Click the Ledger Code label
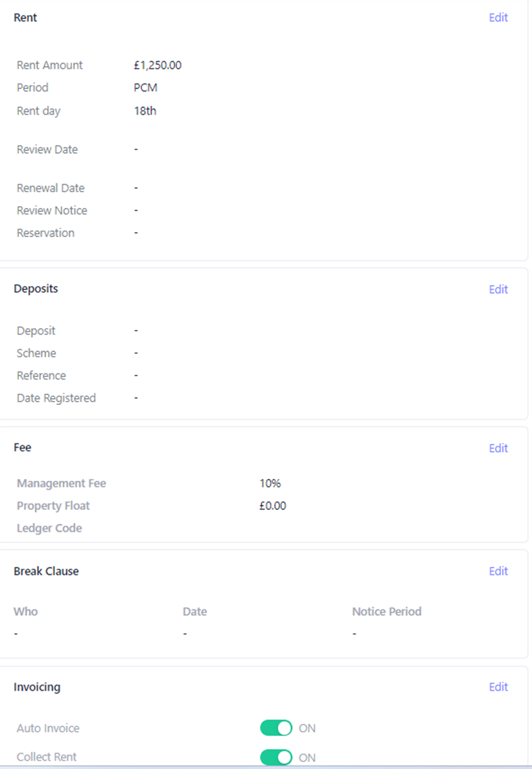 click(x=49, y=528)
